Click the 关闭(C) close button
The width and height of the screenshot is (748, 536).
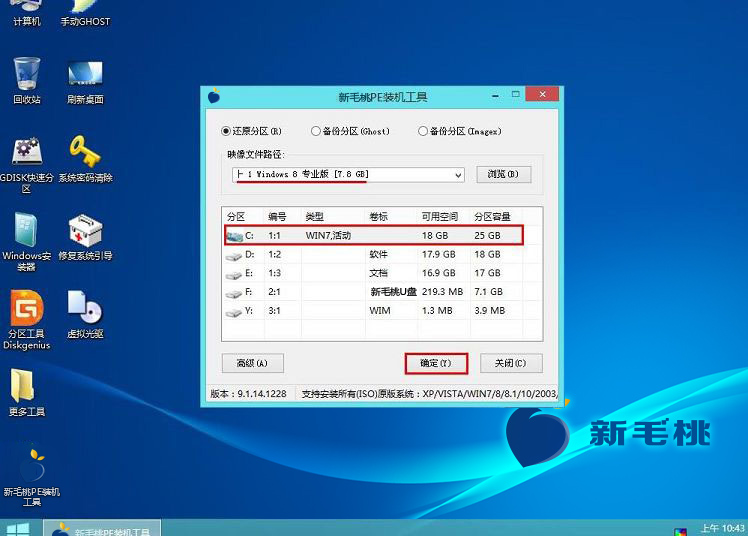[510, 363]
